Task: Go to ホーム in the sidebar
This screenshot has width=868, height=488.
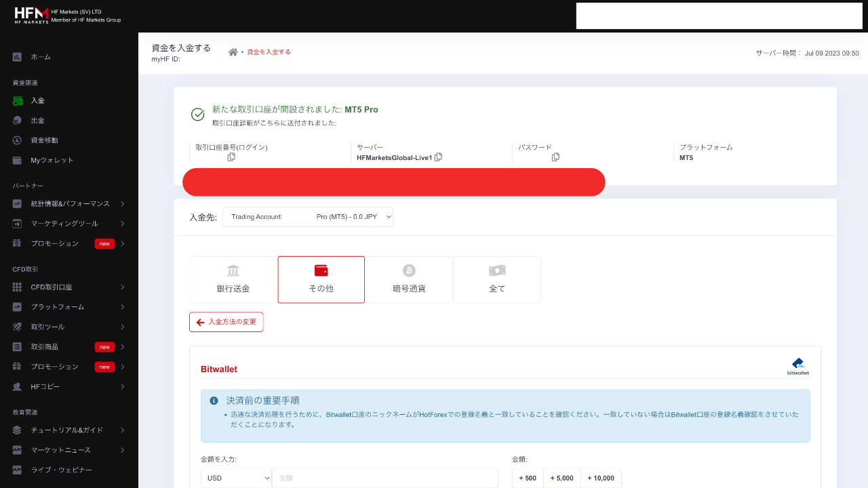Action: click(41, 57)
